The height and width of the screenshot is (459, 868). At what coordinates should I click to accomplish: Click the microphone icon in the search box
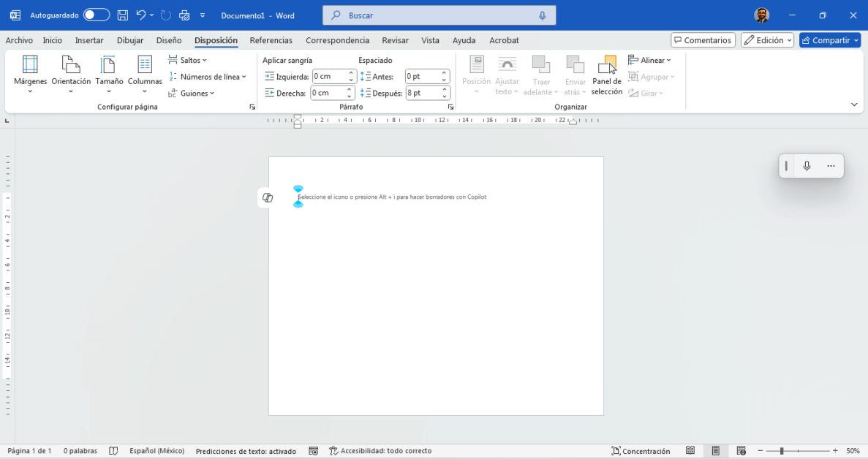pos(543,15)
